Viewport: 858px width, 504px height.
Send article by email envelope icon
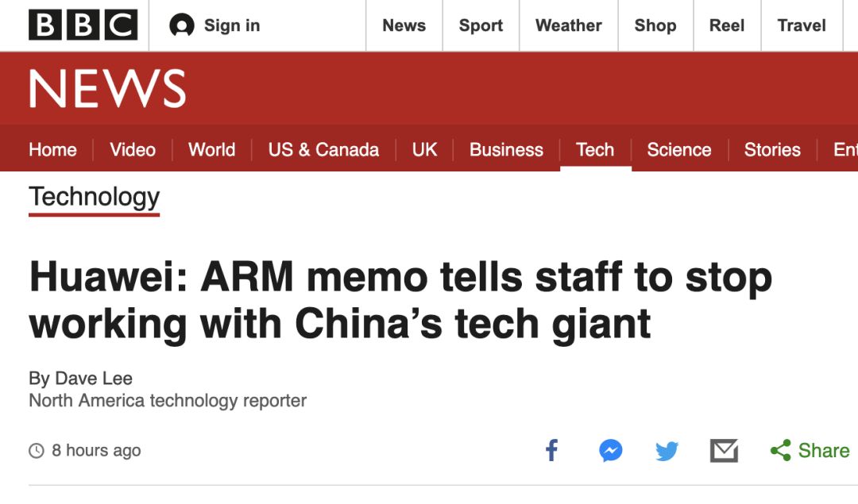click(724, 451)
